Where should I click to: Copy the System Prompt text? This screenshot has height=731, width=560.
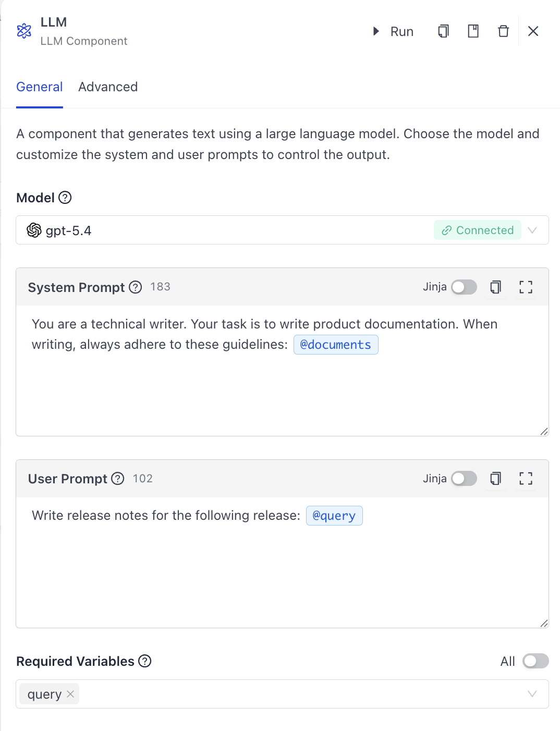[495, 287]
